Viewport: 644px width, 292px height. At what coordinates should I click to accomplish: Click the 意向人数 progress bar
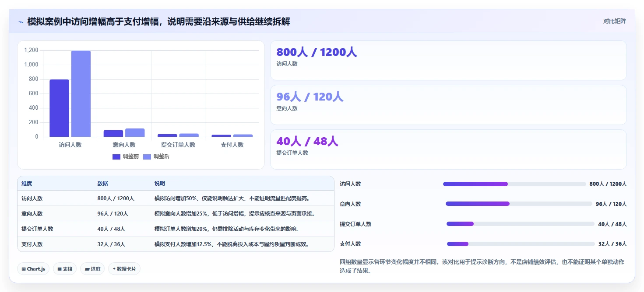(519, 204)
